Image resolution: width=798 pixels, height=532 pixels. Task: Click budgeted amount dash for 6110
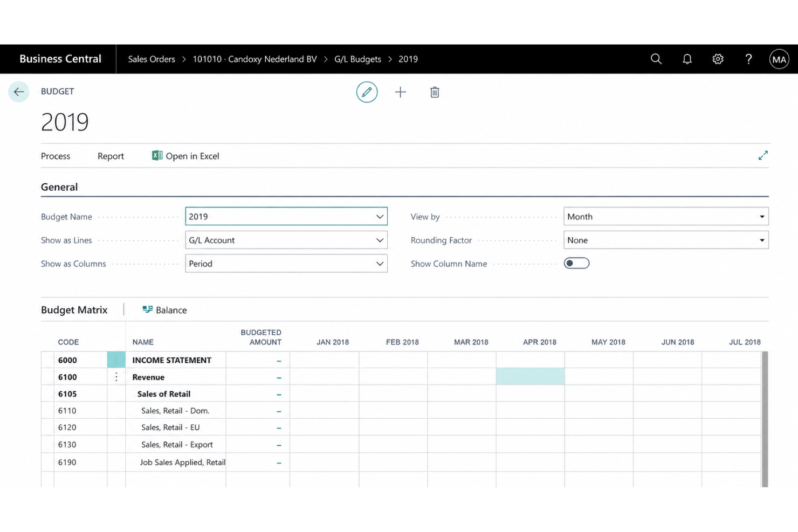(x=279, y=411)
